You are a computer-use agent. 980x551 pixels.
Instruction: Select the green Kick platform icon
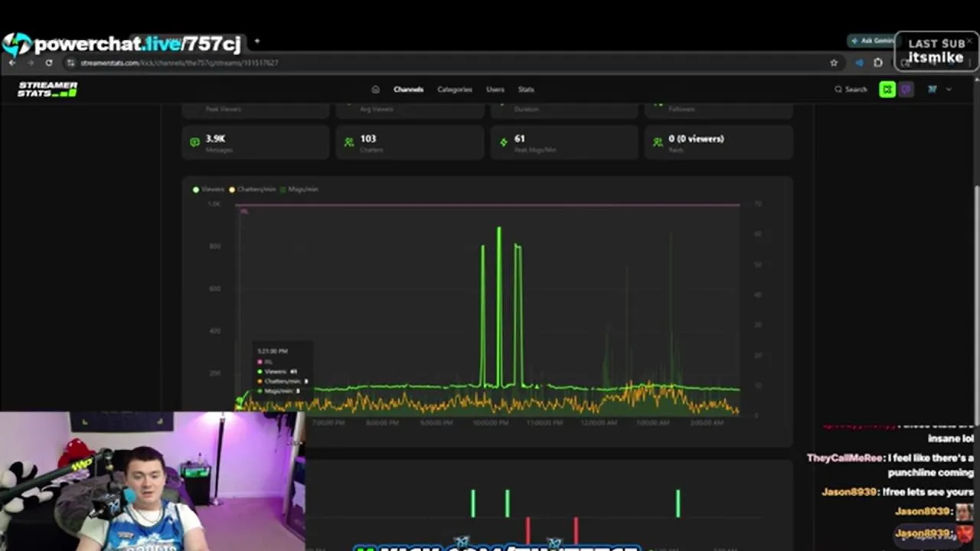[887, 90]
